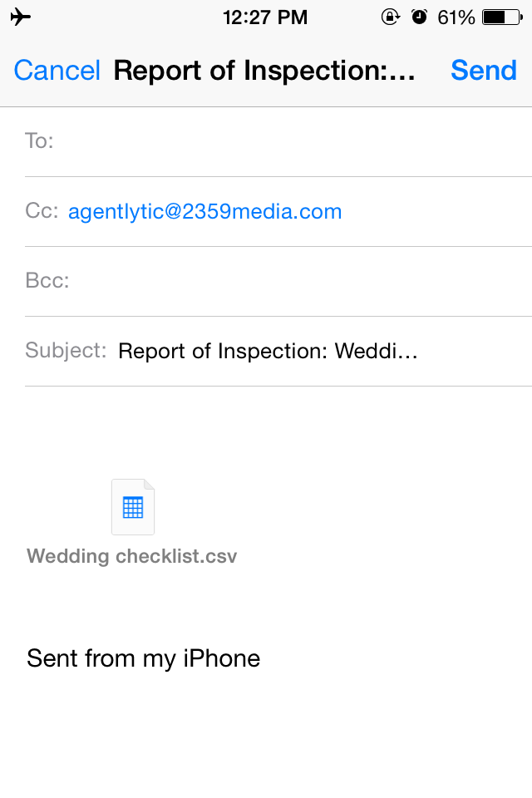
Task: Focus the To: recipient field
Action: point(278,141)
